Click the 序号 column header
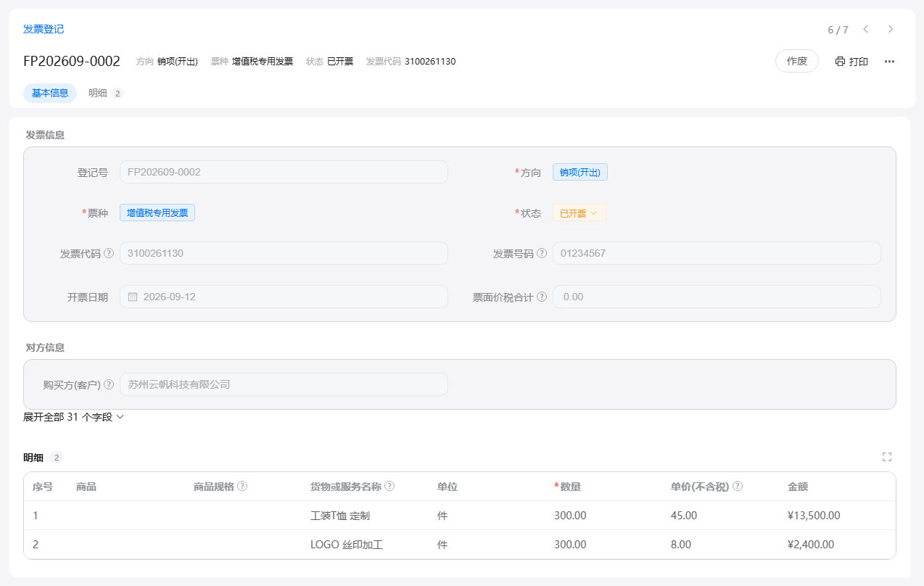 click(x=43, y=487)
